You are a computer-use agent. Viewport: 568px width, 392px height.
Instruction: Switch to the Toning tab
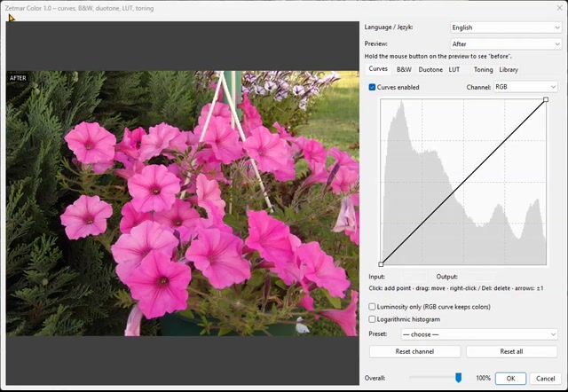[x=483, y=69]
